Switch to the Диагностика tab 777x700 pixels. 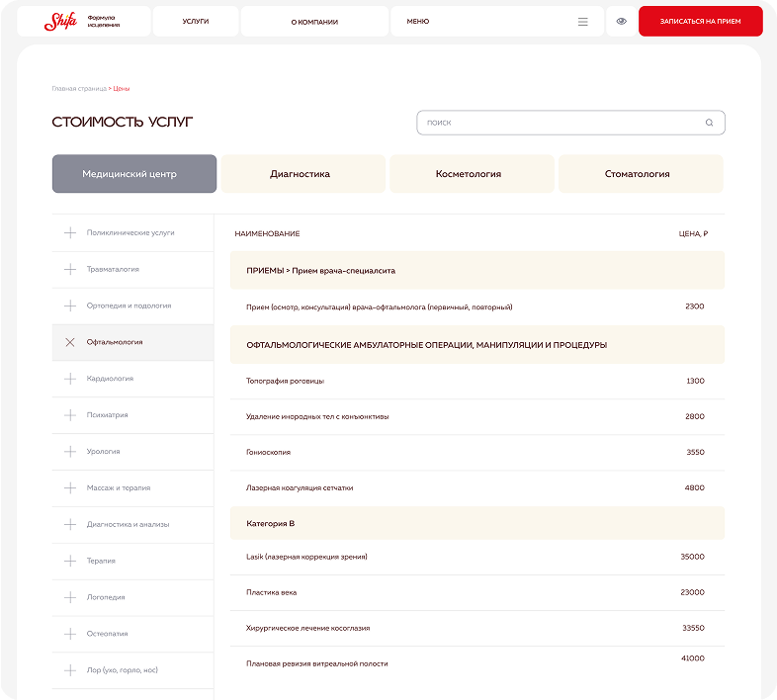coord(300,174)
